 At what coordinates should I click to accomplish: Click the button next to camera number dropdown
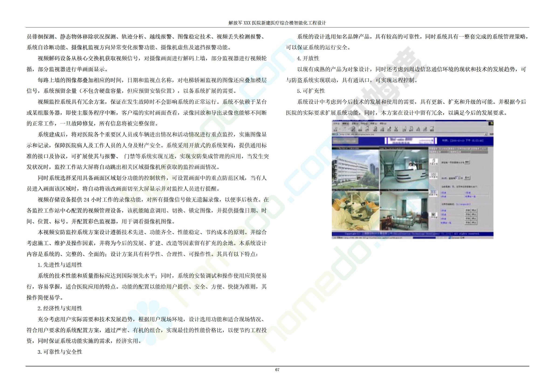pyautogui.click(x=467, y=178)
